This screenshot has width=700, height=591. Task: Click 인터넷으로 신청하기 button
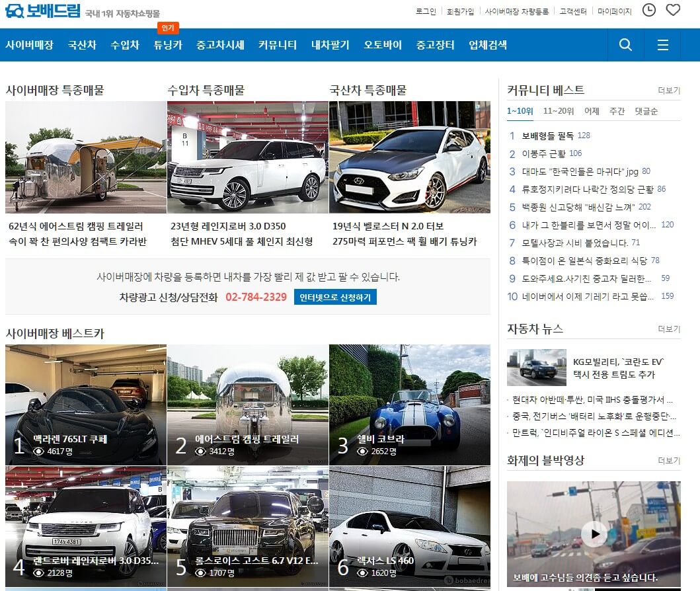[x=335, y=297]
